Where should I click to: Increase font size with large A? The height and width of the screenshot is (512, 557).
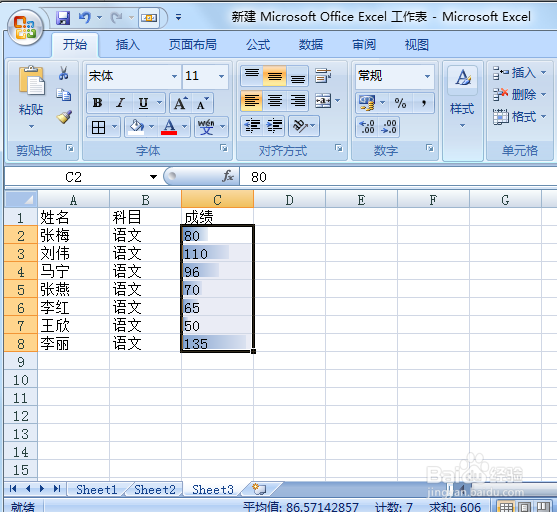pos(180,103)
